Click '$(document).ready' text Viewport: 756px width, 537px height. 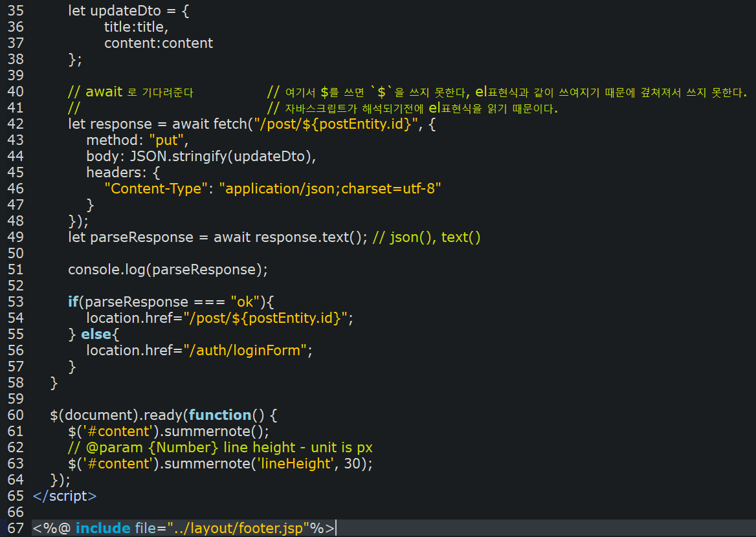(x=117, y=415)
